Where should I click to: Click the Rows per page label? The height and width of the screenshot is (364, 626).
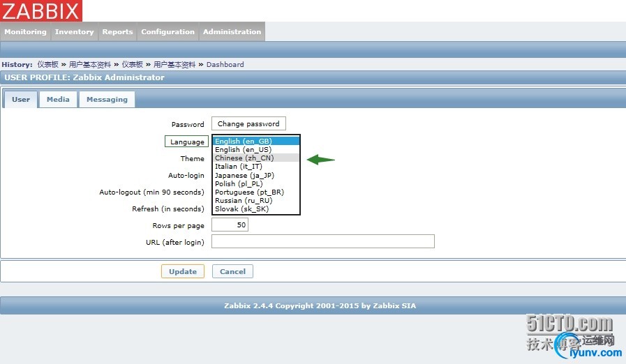178,225
